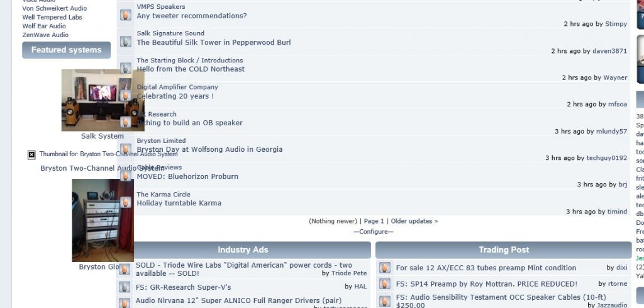The width and height of the screenshot is (644, 308).
Task: Click the post icon beside 'Bryston Day at Wolfsong Audio'
Action: tap(126, 149)
